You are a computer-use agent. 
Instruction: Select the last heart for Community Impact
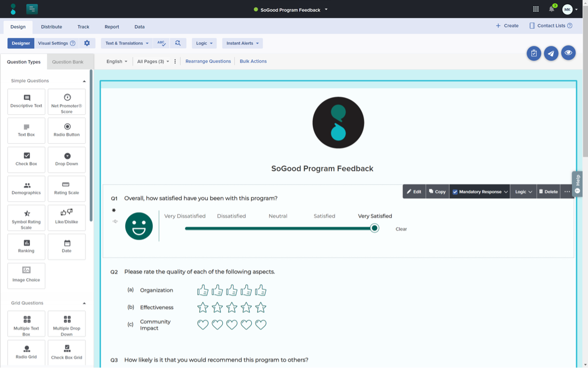point(260,325)
